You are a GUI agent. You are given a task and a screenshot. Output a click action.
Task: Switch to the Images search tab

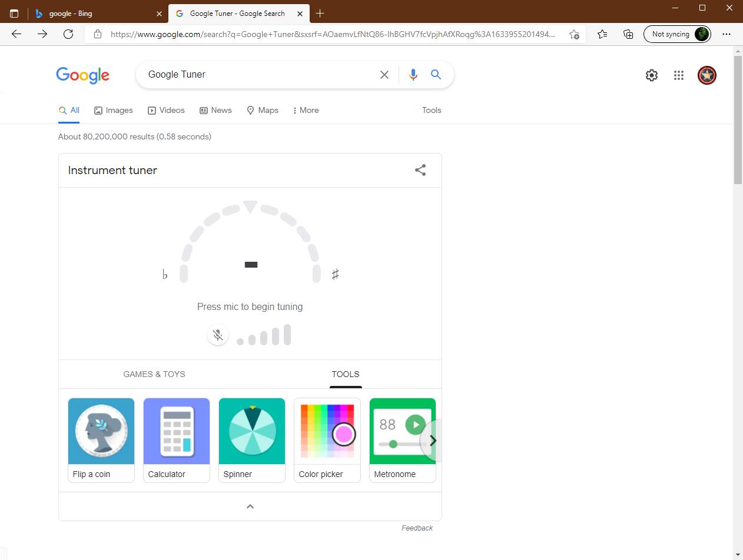point(113,110)
